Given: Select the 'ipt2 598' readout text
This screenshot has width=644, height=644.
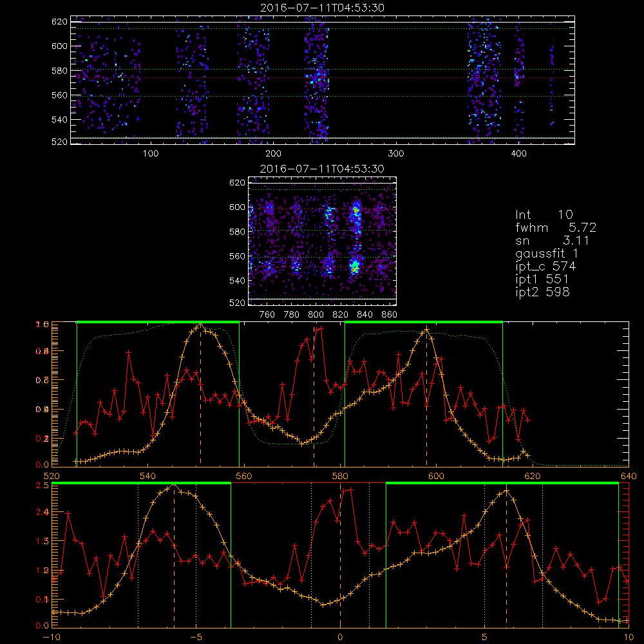Looking at the screenshot, I should pyautogui.click(x=542, y=292).
